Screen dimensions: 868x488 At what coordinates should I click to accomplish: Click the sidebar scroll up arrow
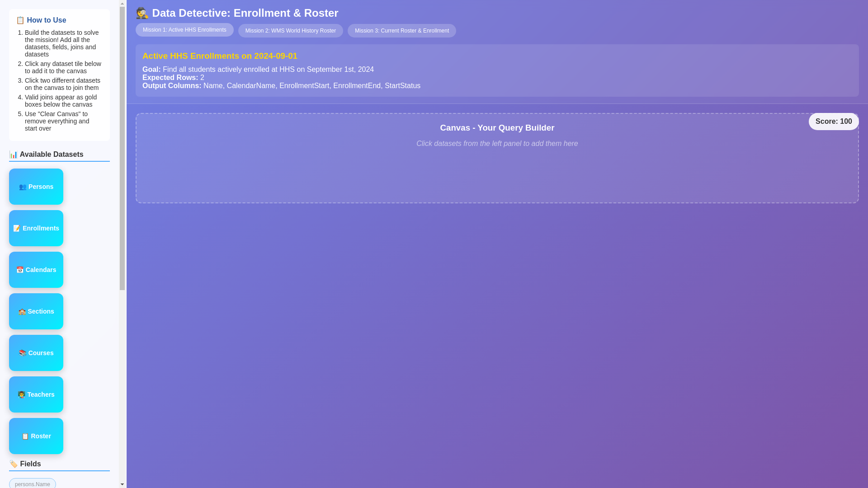[122, 3]
